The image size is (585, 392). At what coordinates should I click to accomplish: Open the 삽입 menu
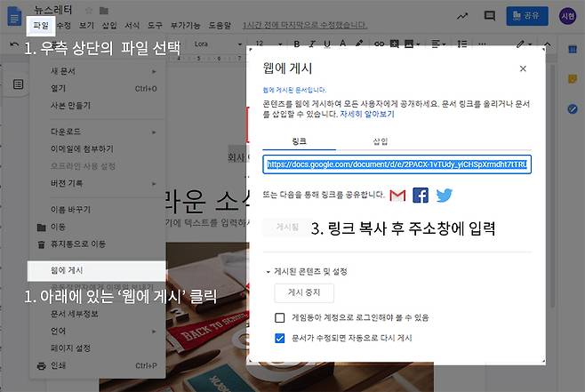click(x=109, y=26)
